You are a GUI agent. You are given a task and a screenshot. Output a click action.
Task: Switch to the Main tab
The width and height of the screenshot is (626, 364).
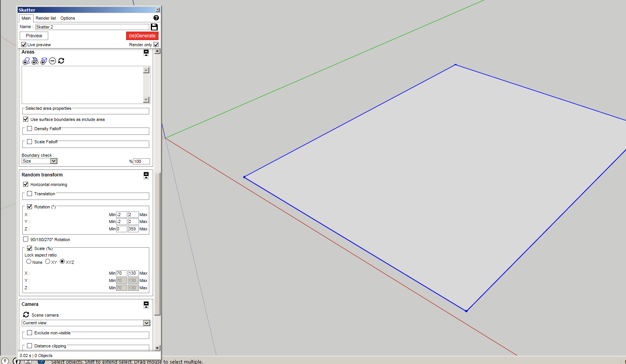pyautogui.click(x=26, y=18)
